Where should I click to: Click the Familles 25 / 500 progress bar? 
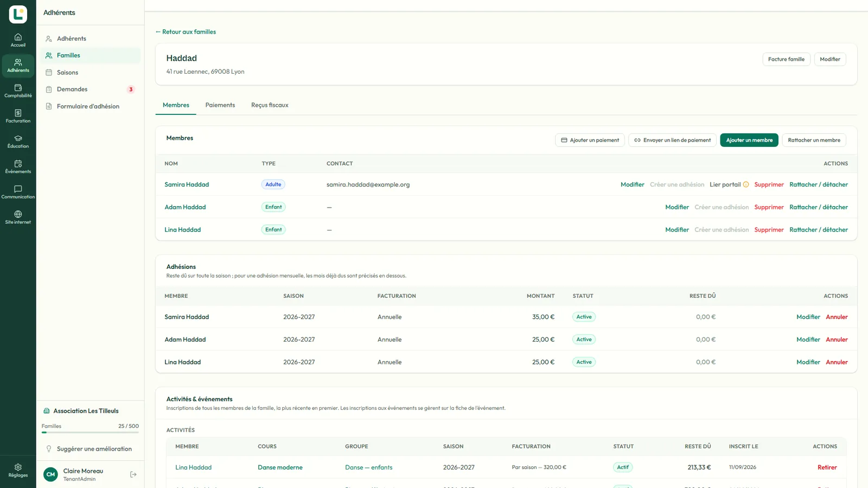click(90, 432)
